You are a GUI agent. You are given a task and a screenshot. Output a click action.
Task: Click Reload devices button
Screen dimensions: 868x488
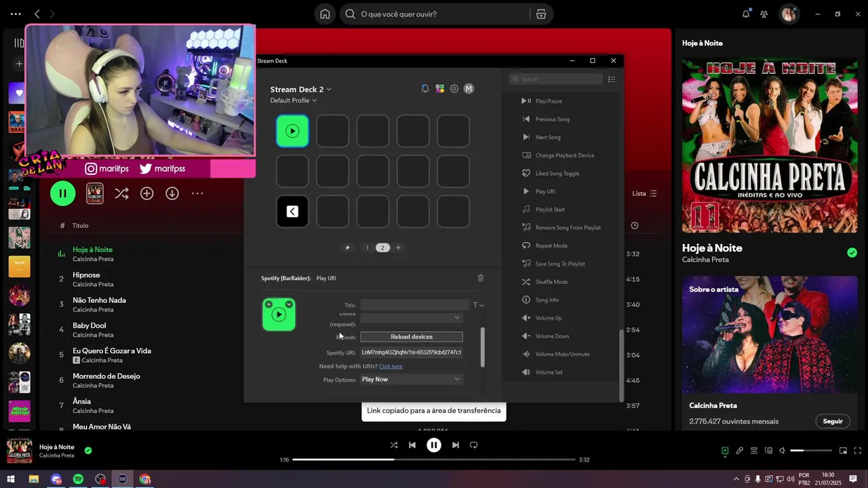(x=412, y=337)
